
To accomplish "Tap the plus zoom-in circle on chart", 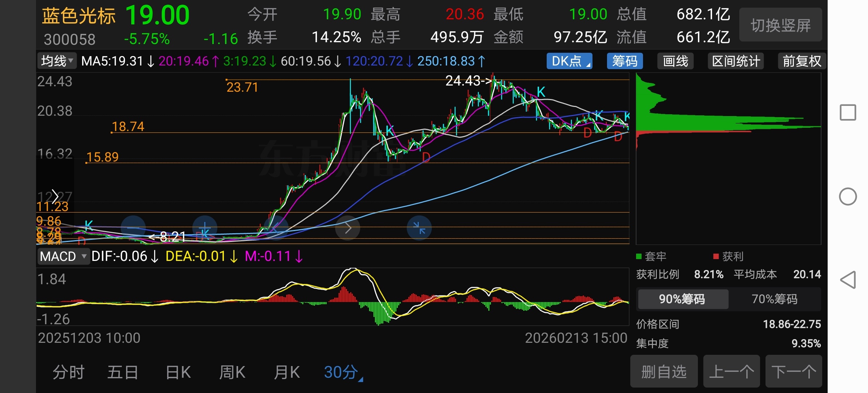I will (x=205, y=228).
